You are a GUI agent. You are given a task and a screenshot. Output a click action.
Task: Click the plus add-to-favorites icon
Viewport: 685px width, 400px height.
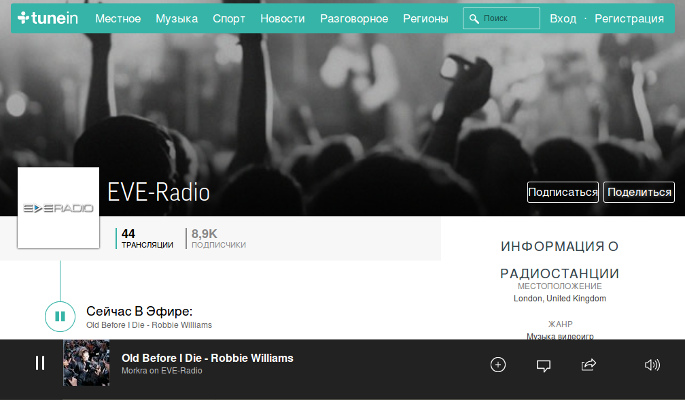[498, 365]
